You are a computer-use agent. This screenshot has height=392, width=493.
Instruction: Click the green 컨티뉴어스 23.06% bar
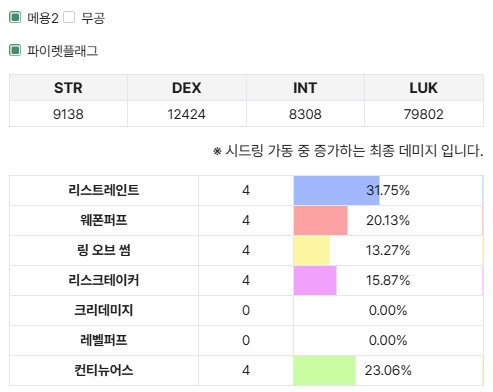[325, 370]
